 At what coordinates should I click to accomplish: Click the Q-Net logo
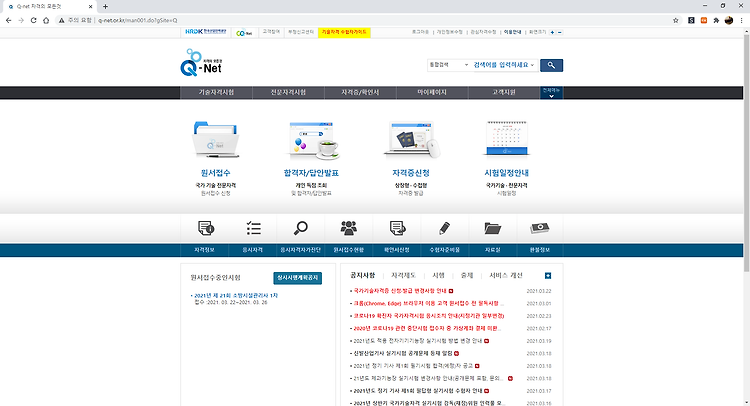click(201, 62)
